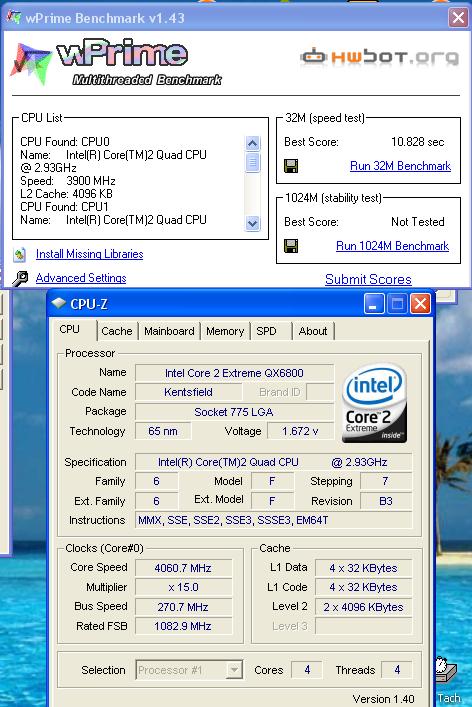The image size is (472, 707).
Task: Open Install Missing Libraries link
Action: pos(90,254)
